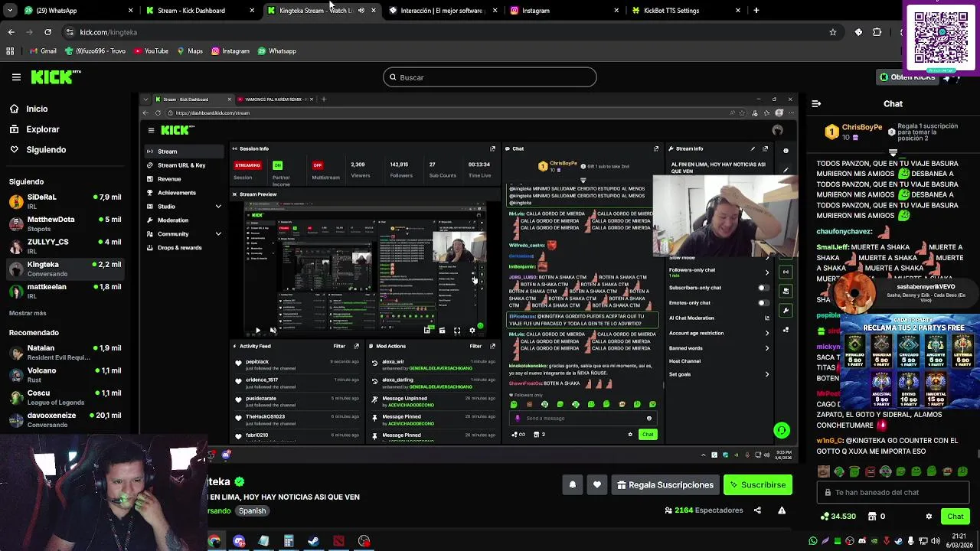The height and width of the screenshot is (551, 980).
Task: Click Regala Suscripciones button
Action: point(665,484)
